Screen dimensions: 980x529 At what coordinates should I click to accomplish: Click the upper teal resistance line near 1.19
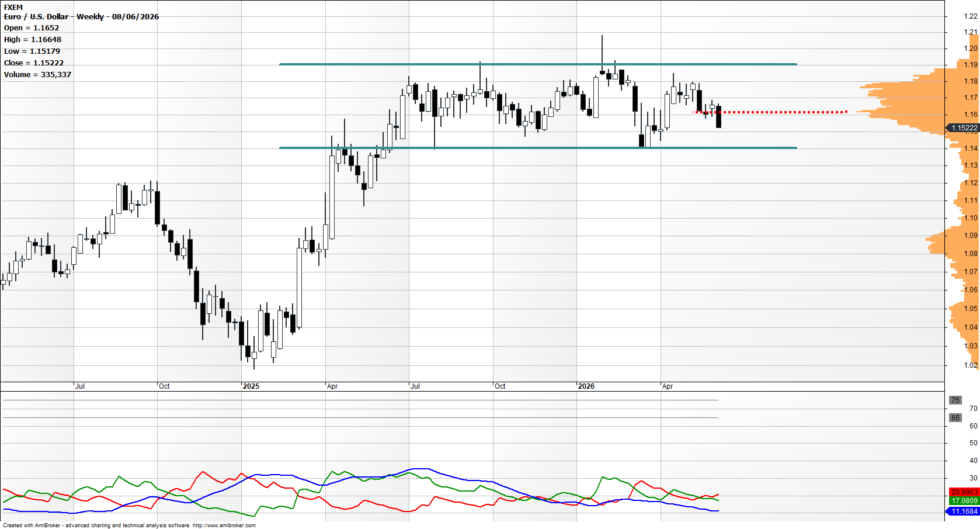538,64
